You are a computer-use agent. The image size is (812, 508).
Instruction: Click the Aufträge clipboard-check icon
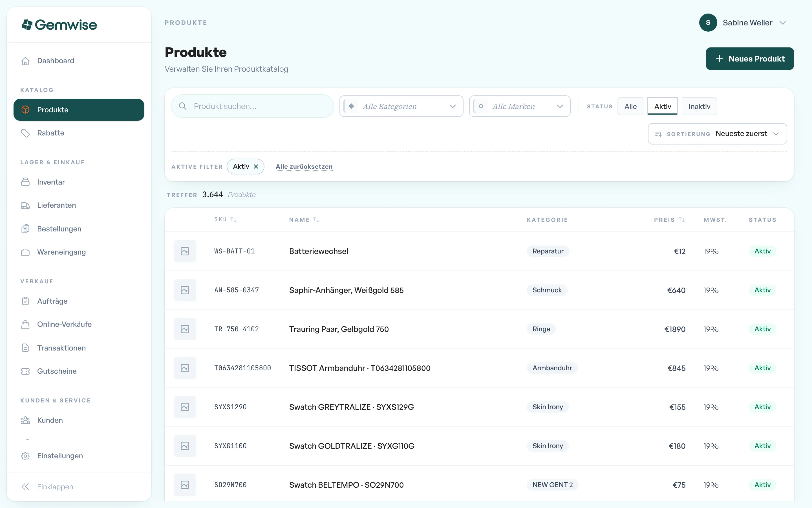25,301
